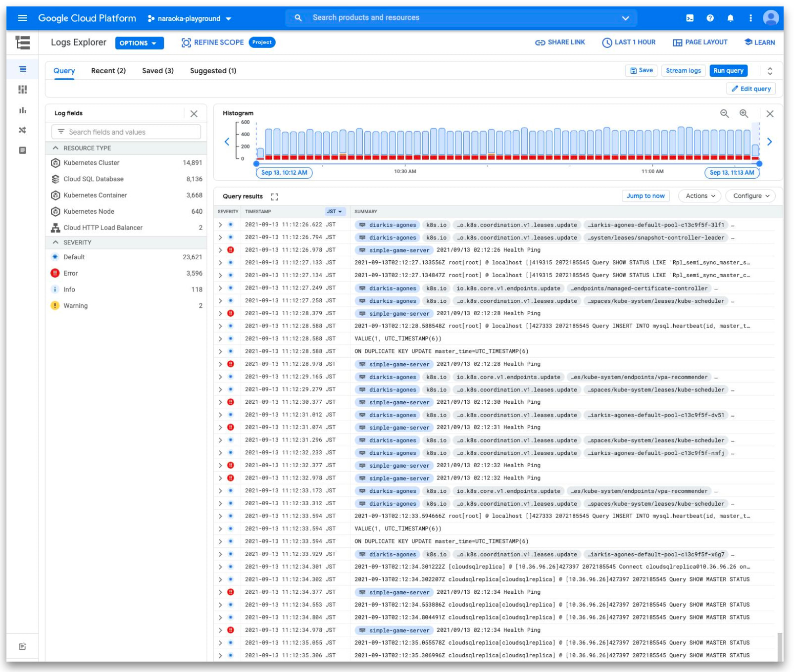The height and width of the screenshot is (672, 795).
Task: Filter by Warning severity
Action: 126,306
